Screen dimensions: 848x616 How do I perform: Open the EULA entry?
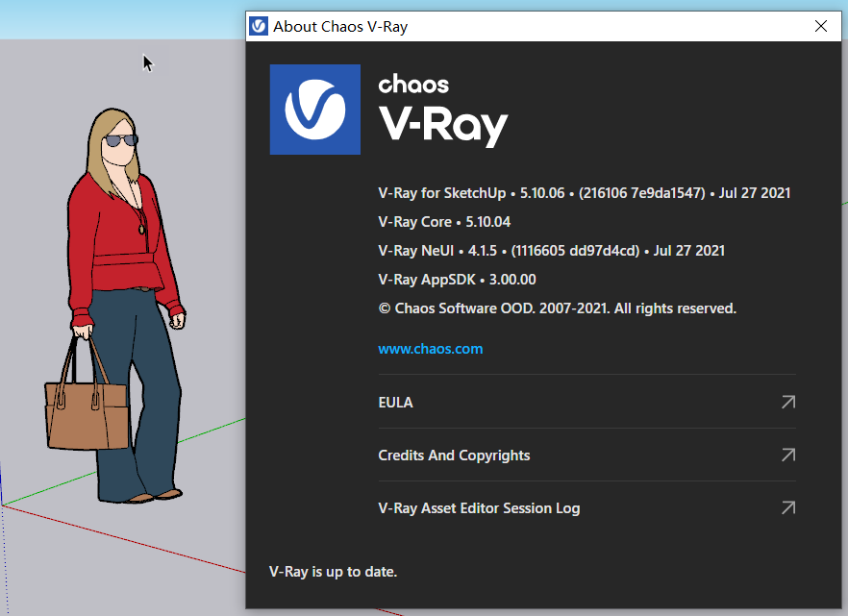pos(586,402)
